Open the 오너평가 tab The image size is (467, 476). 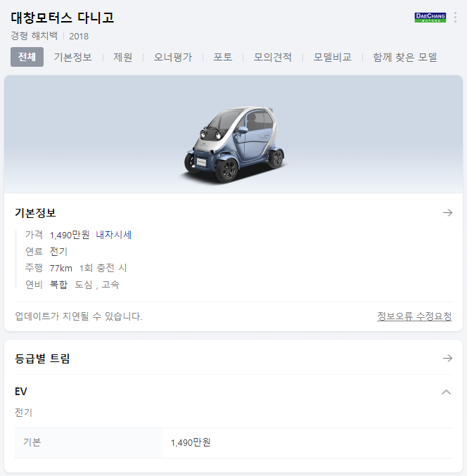point(173,57)
